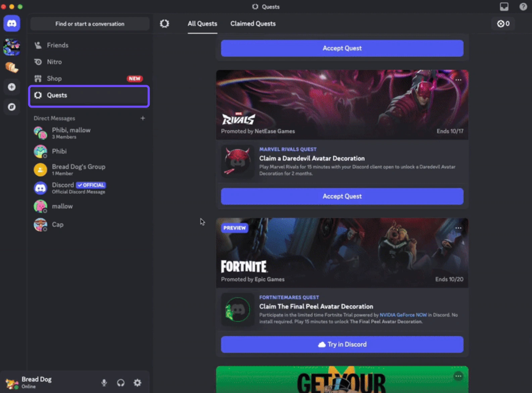Click the Orbs balance icon
The height and width of the screenshot is (393, 532).
click(503, 24)
